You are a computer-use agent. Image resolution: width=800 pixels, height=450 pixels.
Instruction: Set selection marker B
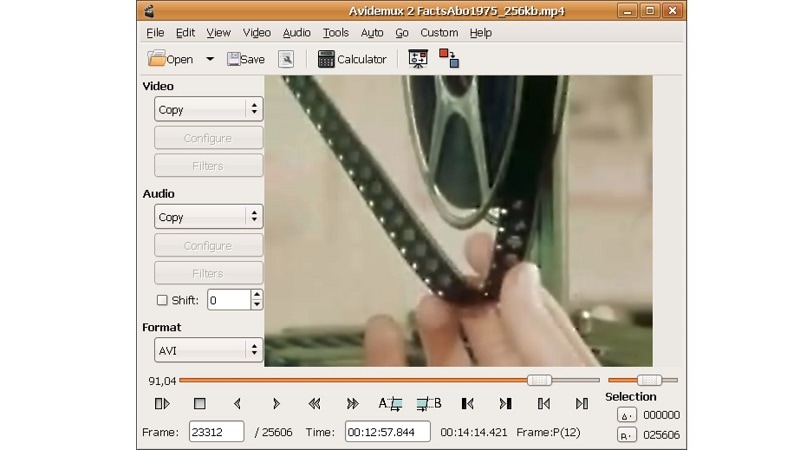pos(429,404)
